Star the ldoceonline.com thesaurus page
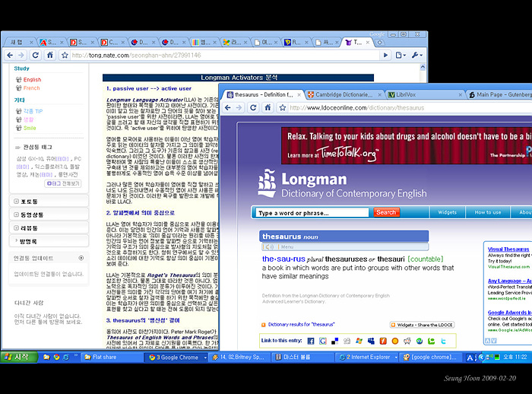This screenshot has height=394, width=532. (282, 108)
